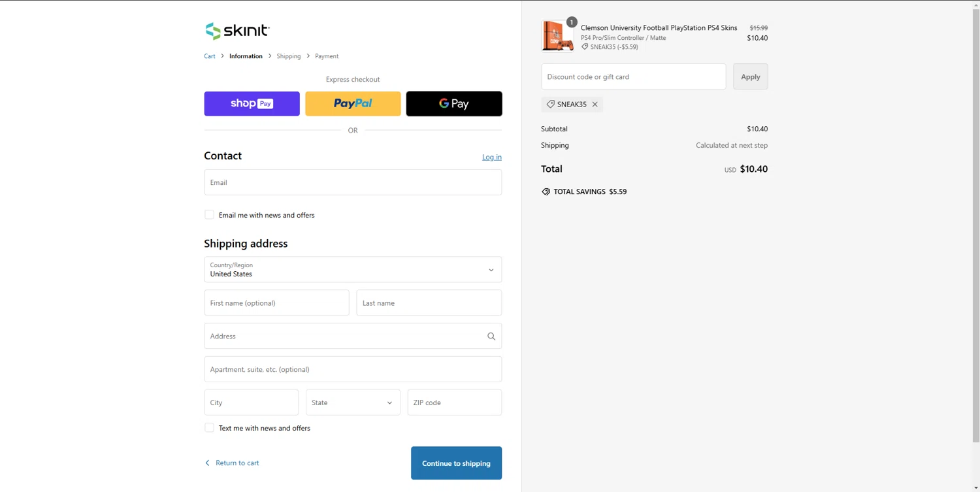Viewport: 980px width, 492px height.
Task: Focus the Address field
Action: pos(353,336)
